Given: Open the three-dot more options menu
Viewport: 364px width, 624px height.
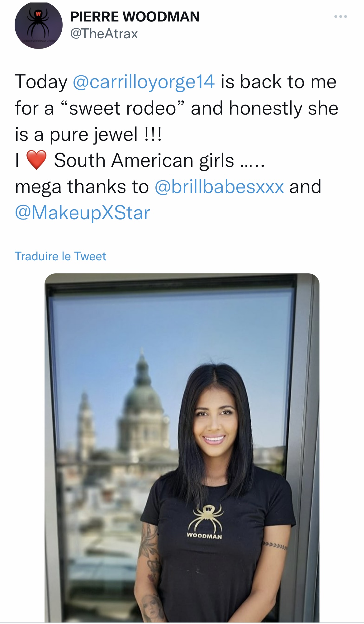Looking at the screenshot, I should coord(341,17).
